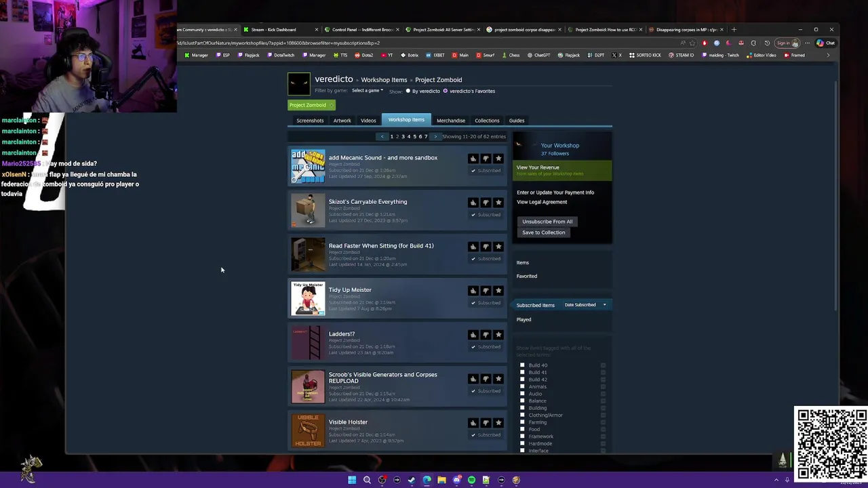
Task: Thumbs up Scroob's Visible Generators mod
Action: 473,379
